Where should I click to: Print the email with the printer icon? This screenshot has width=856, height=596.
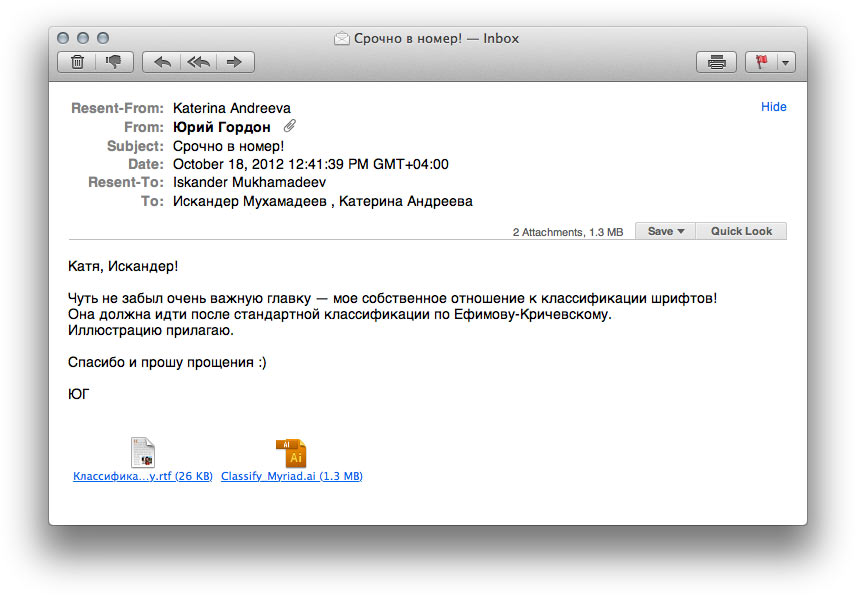pyautogui.click(x=716, y=62)
